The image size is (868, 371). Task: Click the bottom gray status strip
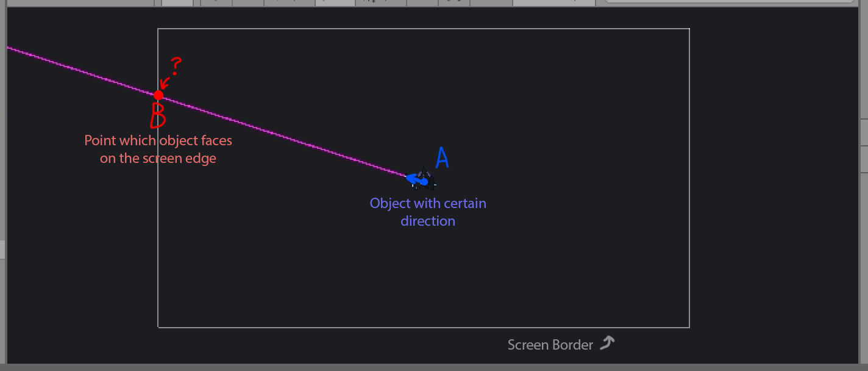(434, 367)
